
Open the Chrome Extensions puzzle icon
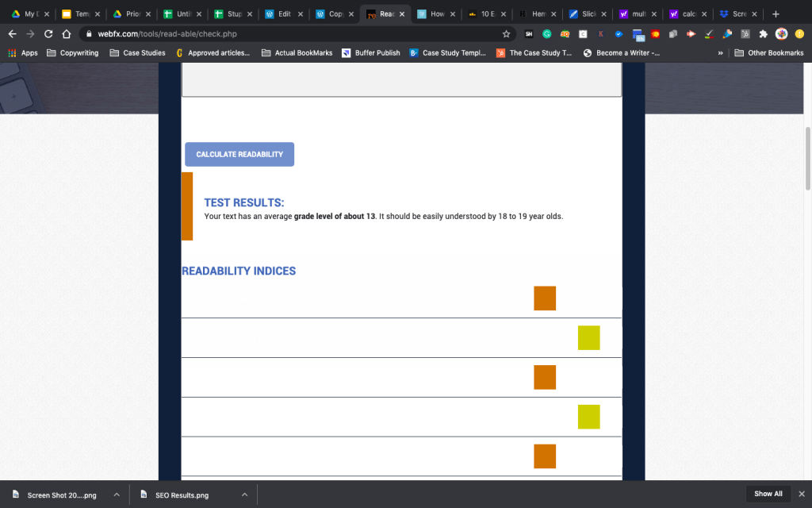[x=763, y=34]
